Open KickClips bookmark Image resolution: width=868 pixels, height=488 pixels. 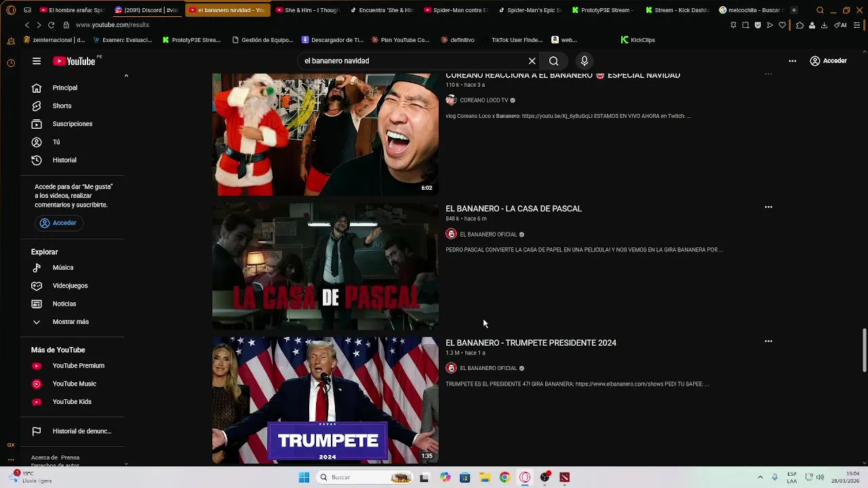tap(638, 40)
